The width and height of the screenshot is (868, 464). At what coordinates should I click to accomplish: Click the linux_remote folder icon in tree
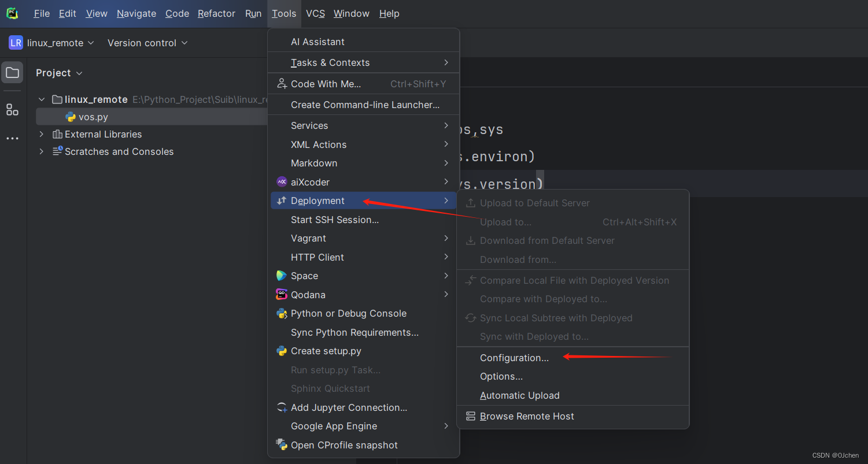[x=57, y=99]
